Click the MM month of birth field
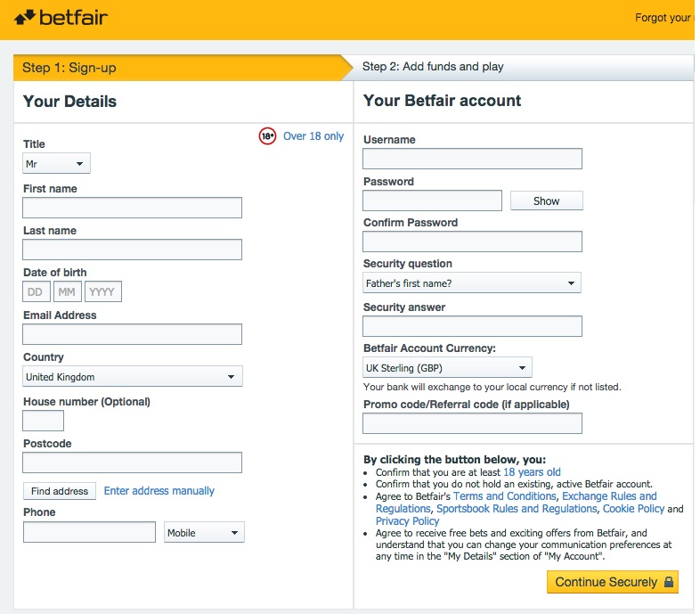Viewport: 700px width, 614px height. [x=68, y=291]
